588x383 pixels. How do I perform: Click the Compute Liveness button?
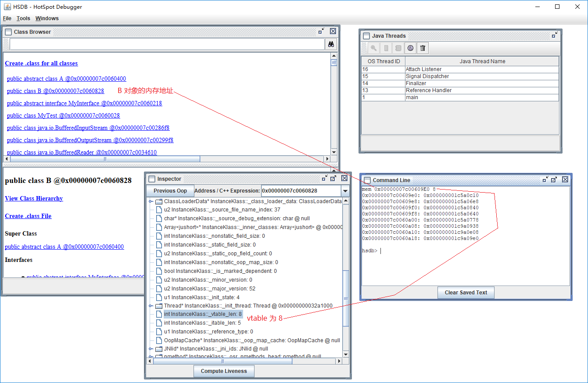coord(224,371)
